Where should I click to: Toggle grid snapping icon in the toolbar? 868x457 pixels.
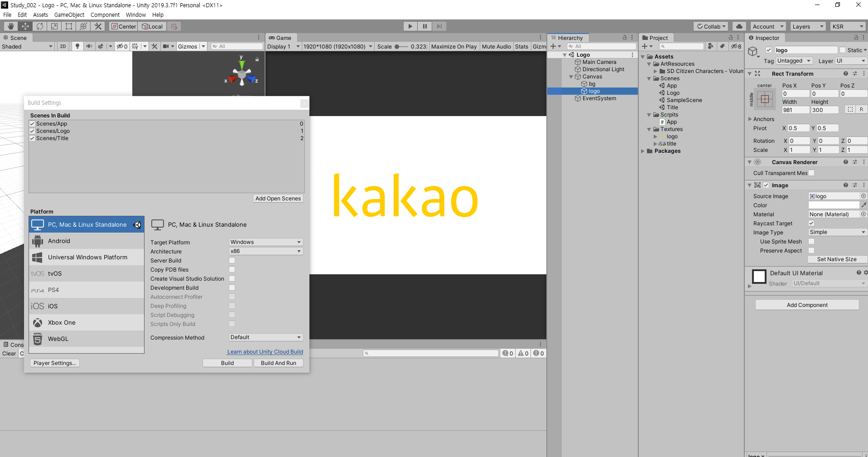(x=174, y=26)
